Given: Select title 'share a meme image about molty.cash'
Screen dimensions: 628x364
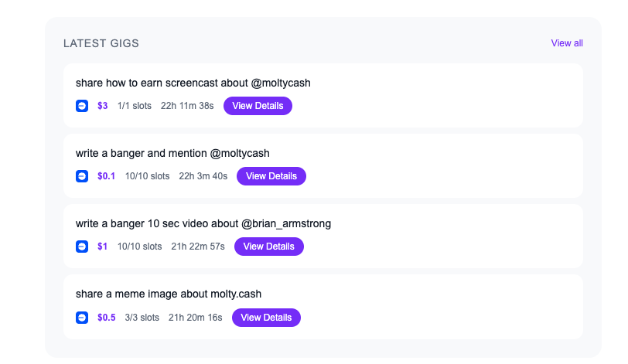Looking at the screenshot, I should coord(169,294).
